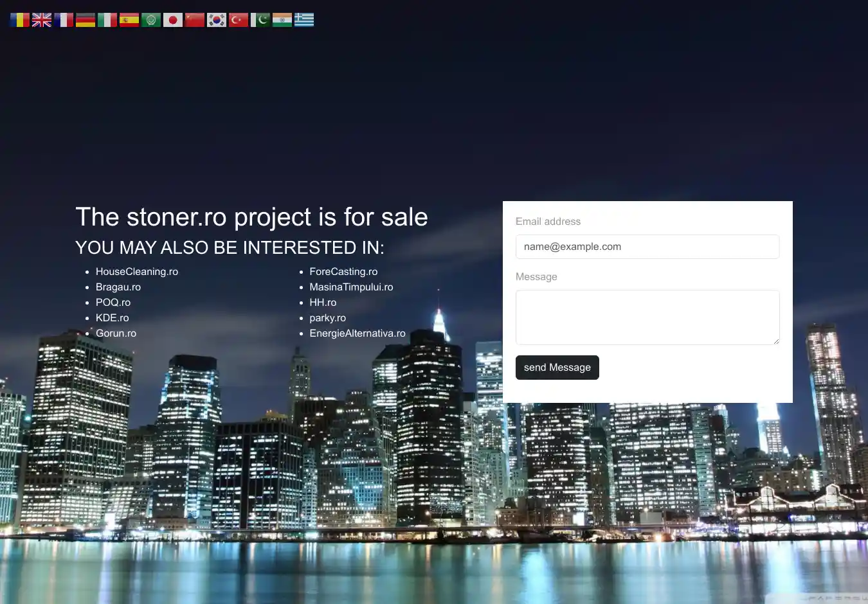Switch to Turkish via the Turkey flag
This screenshot has width=868, height=604.
pos(239,20)
